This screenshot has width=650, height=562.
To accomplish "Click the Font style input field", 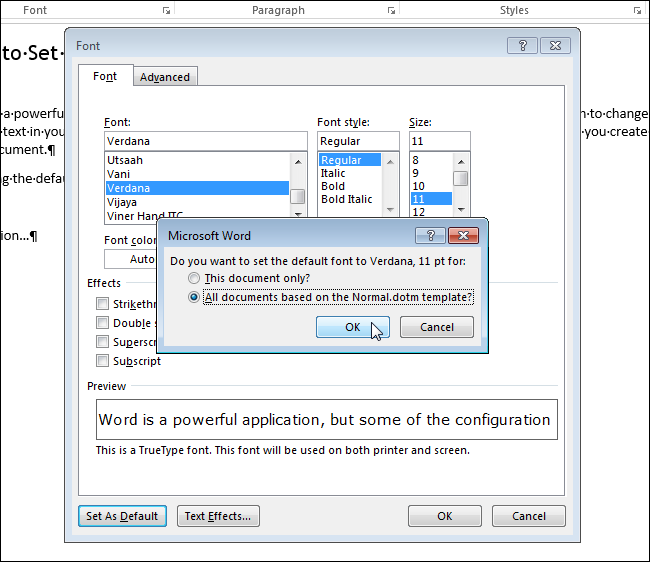I will coord(358,141).
